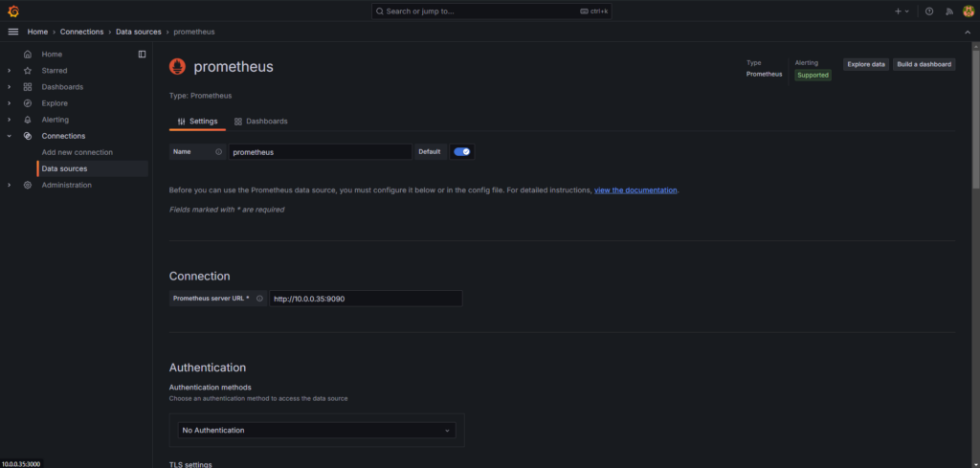
Task: Switch to the Dashboards tab
Action: [x=260, y=122]
